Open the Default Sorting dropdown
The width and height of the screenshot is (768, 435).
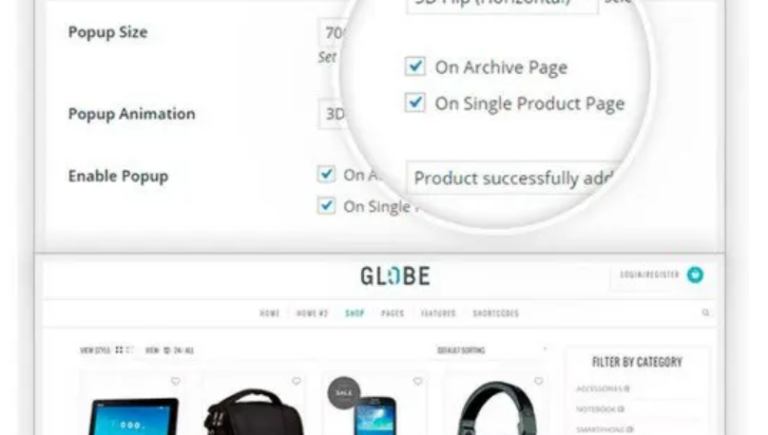[492, 350]
